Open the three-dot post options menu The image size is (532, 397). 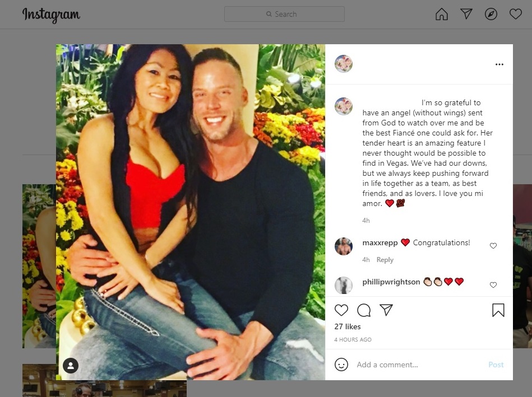499,64
